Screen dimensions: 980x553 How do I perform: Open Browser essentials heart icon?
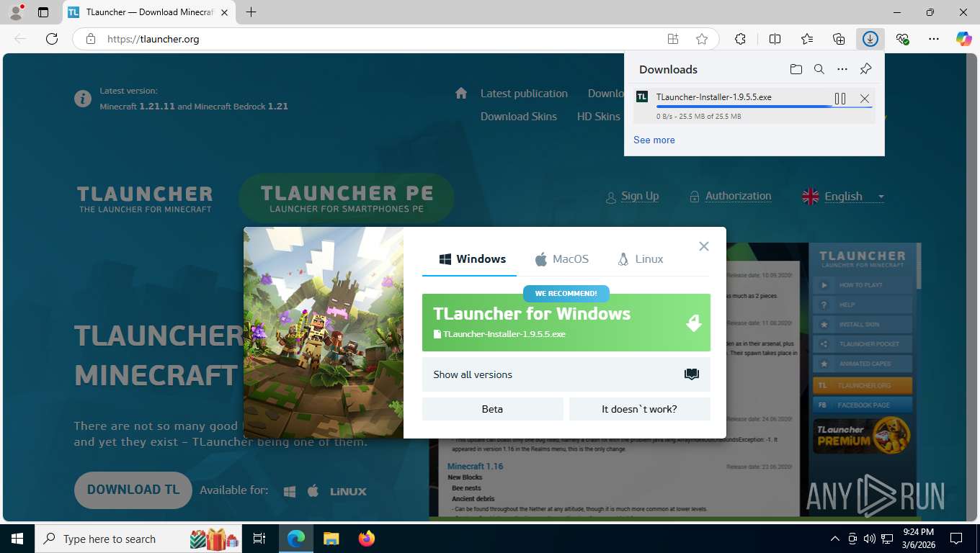click(x=902, y=39)
